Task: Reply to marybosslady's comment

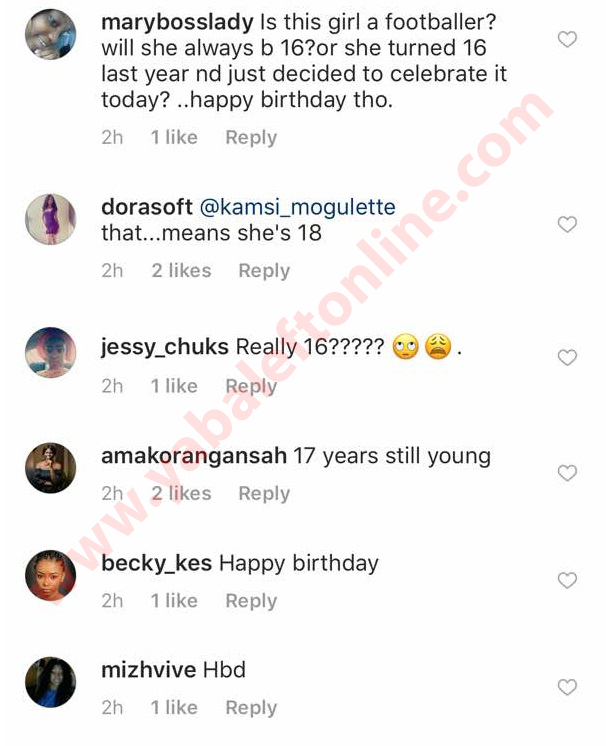Action: tap(251, 137)
